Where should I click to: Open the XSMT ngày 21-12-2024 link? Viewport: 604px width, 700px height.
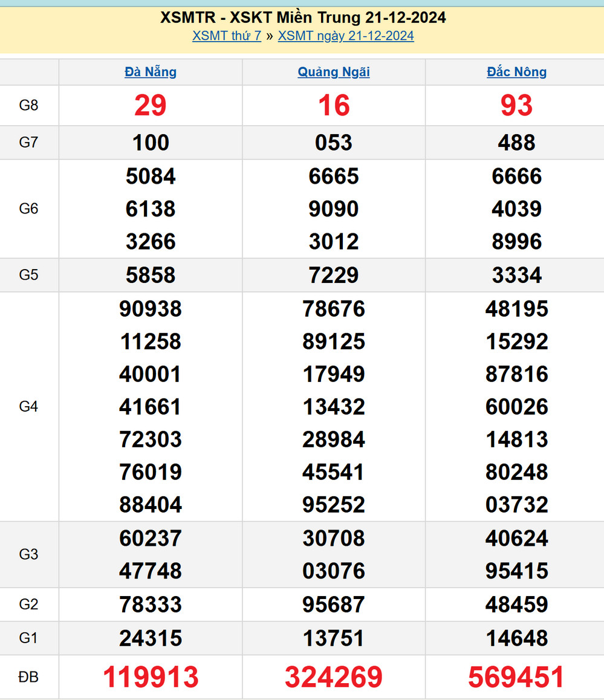[x=346, y=36]
